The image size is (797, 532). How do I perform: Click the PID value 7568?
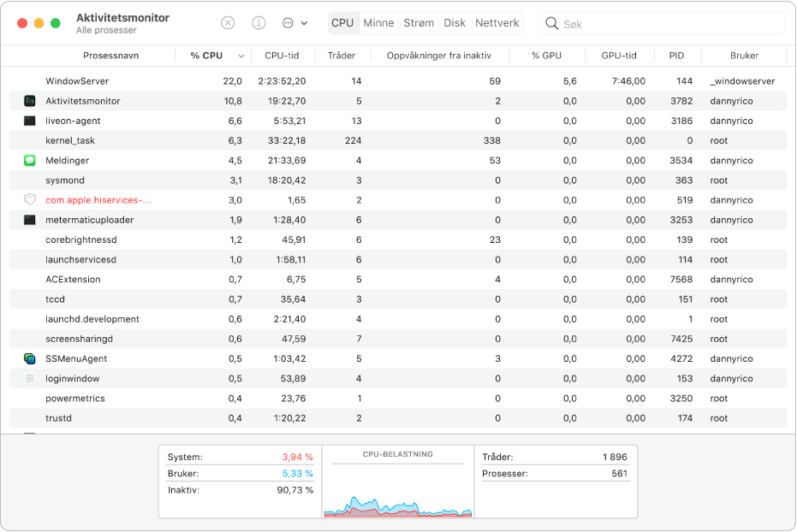pyautogui.click(x=681, y=279)
